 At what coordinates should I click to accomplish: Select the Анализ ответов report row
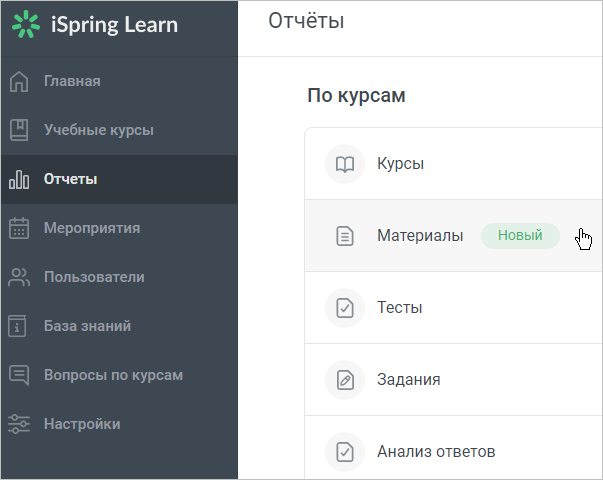pos(453,448)
